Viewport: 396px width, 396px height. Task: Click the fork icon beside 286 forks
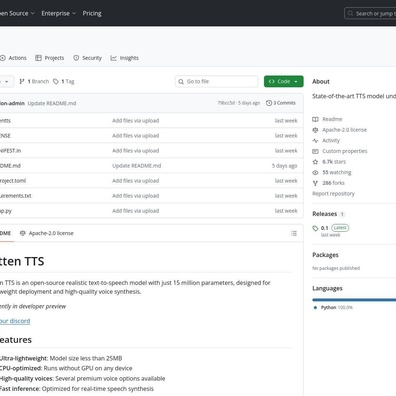315,183
